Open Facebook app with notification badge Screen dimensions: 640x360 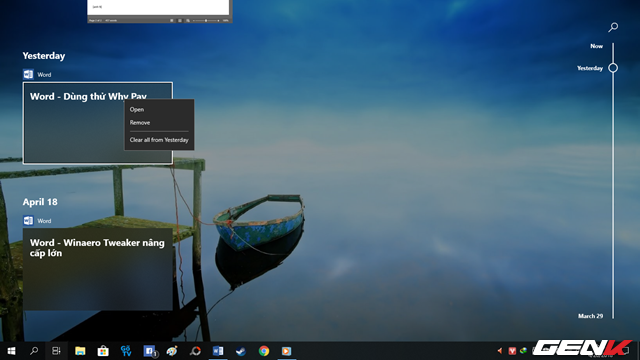coord(149,351)
